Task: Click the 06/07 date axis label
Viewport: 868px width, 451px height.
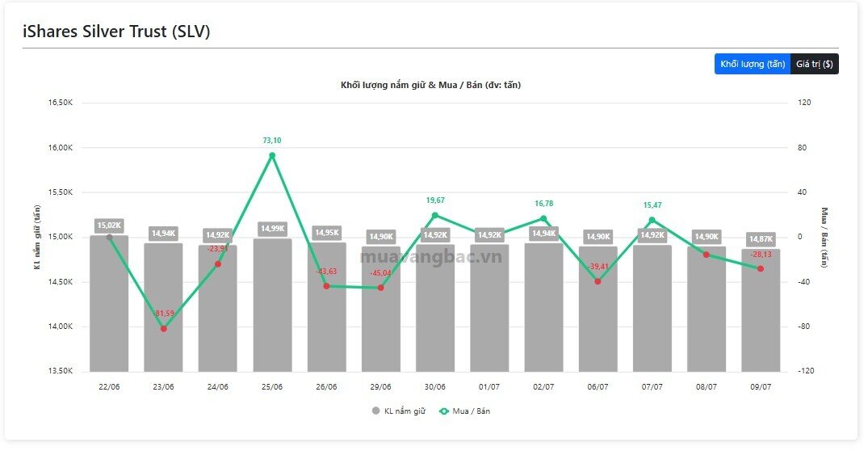Action: pyautogui.click(x=598, y=386)
